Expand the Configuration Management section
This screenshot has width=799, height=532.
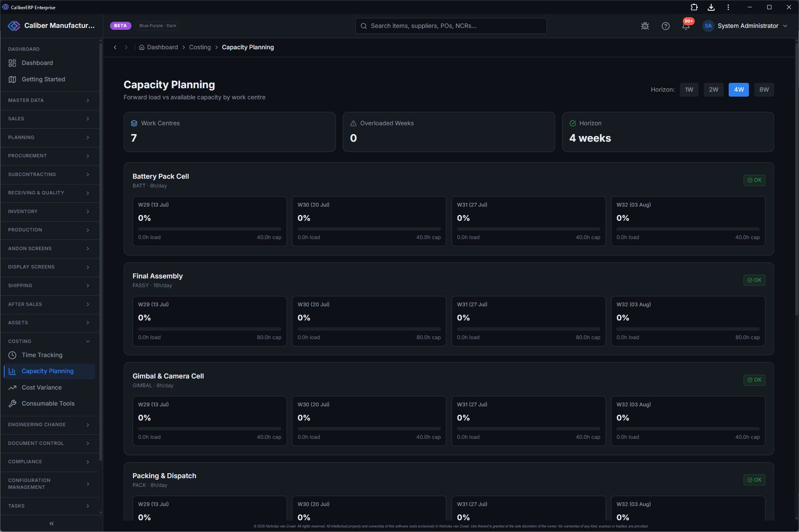(49, 484)
